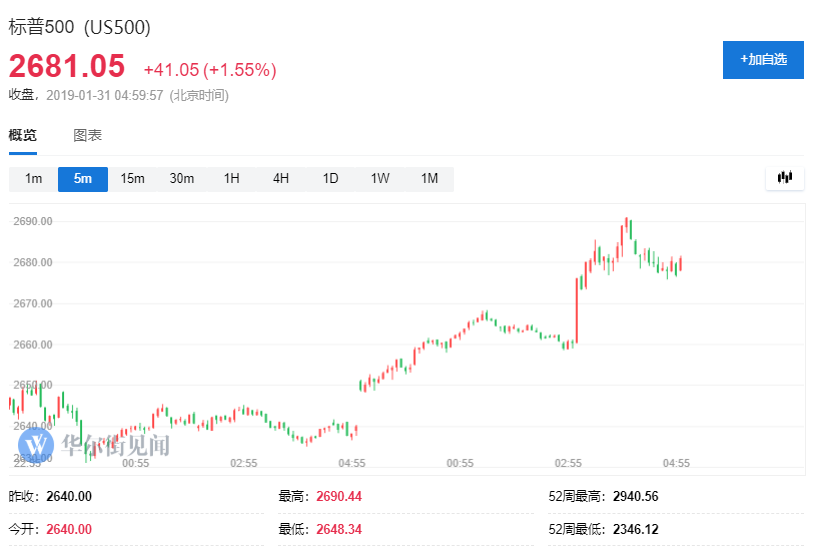Image resolution: width=822 pixels, height=553 pixels.
Task: Click the 04:55 label at chart end
Action: tap(676, 463)
